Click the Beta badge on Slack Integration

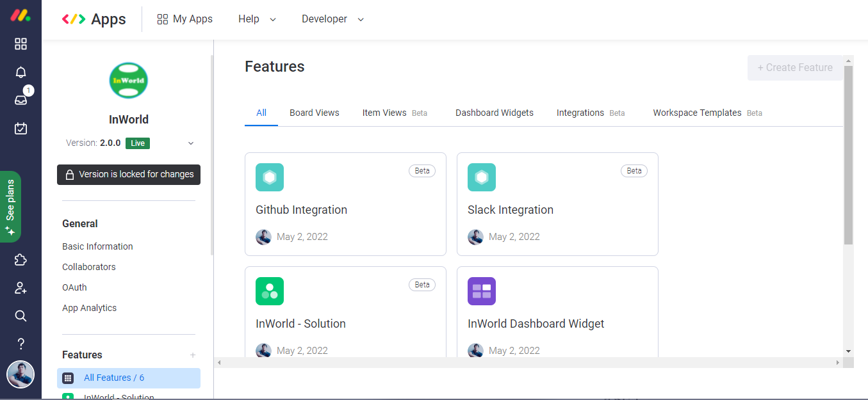(x=634, y=171)
